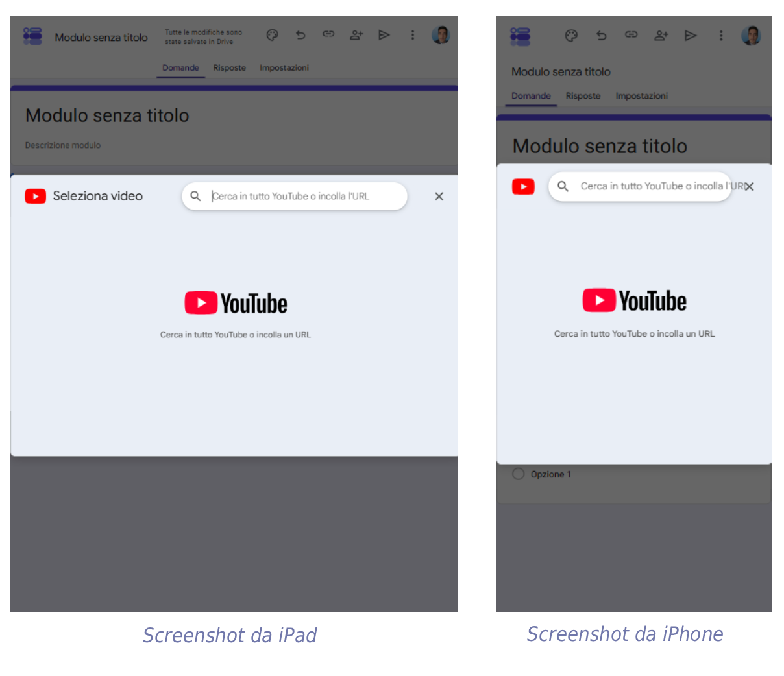
Task: Click 'Tutte le modifiche sono state salvate' text
Action: click(x=203, y=37)
